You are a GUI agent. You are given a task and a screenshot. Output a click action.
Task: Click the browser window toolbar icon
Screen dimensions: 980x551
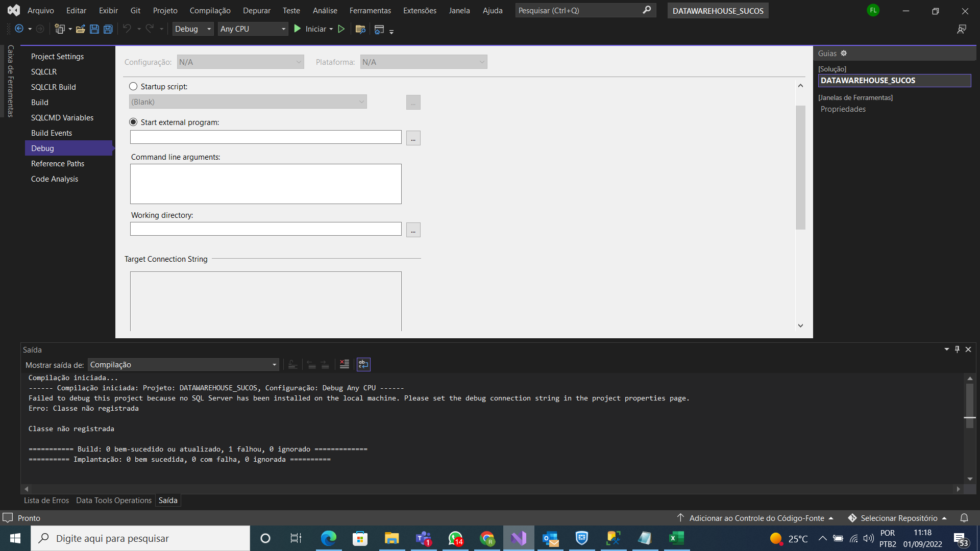(x=379, y=29)
